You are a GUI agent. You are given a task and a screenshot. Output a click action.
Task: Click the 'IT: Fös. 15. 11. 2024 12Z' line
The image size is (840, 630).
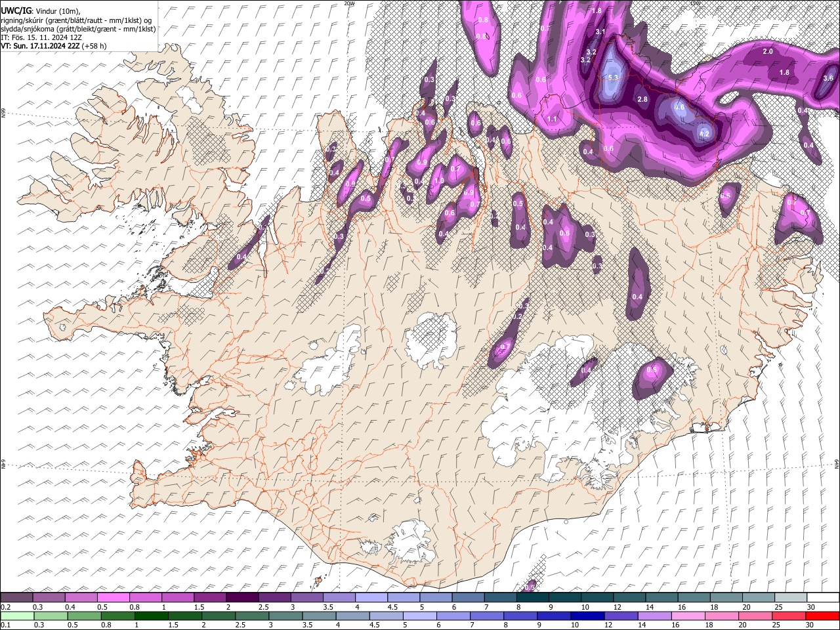pyautogui.click(x=41, y=37)
